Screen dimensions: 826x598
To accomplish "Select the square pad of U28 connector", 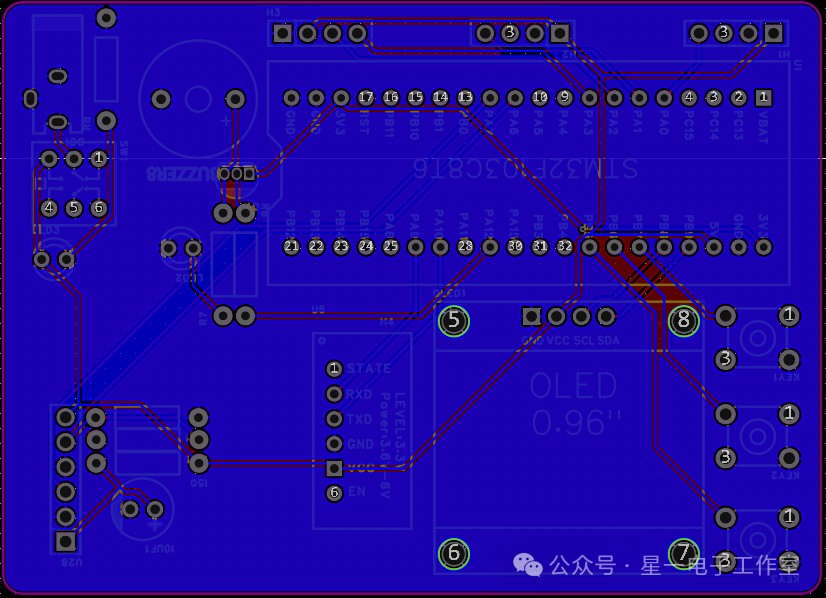I will [65, 541].
